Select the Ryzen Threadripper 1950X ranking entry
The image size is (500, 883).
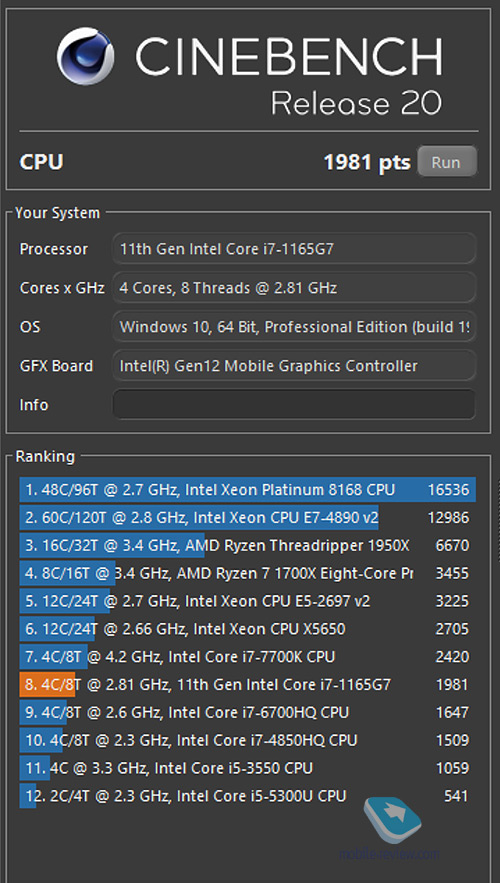point(248,545)
